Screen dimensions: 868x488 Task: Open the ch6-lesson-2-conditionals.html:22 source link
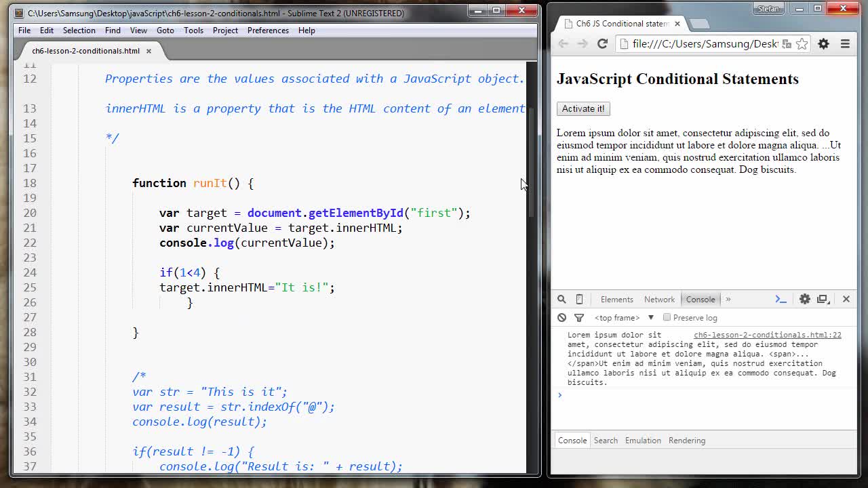pos(768,335)
